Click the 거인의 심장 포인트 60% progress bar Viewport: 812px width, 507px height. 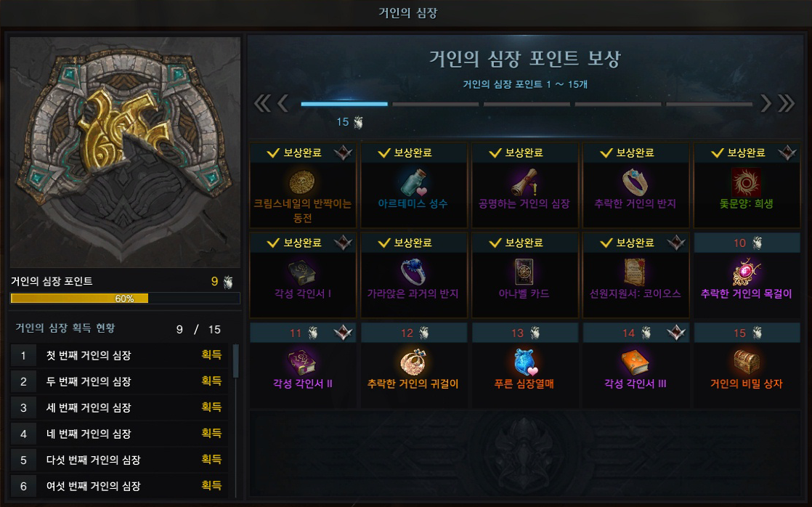(x=125, y=299)
